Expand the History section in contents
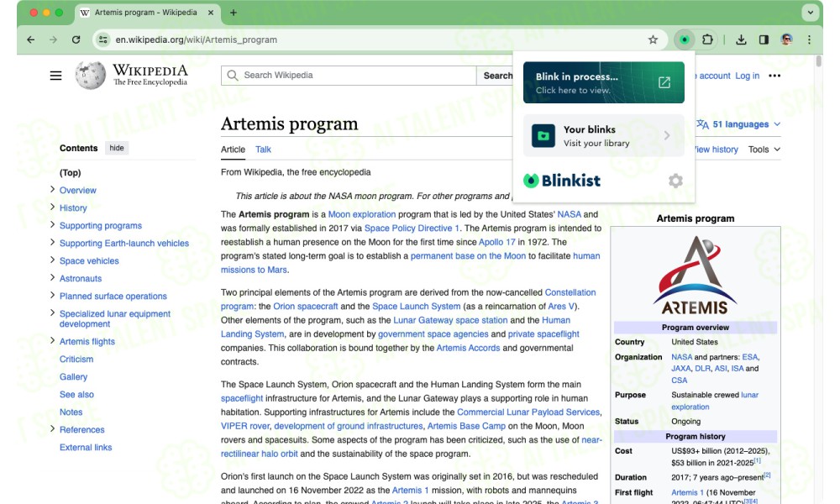 coord(52,207)
